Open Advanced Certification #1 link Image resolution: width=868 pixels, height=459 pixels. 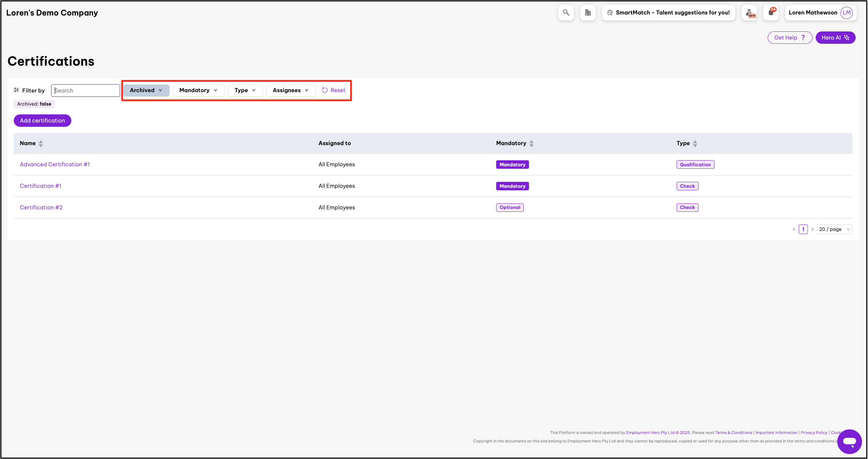pyautogui.click(x=55, y=165)
